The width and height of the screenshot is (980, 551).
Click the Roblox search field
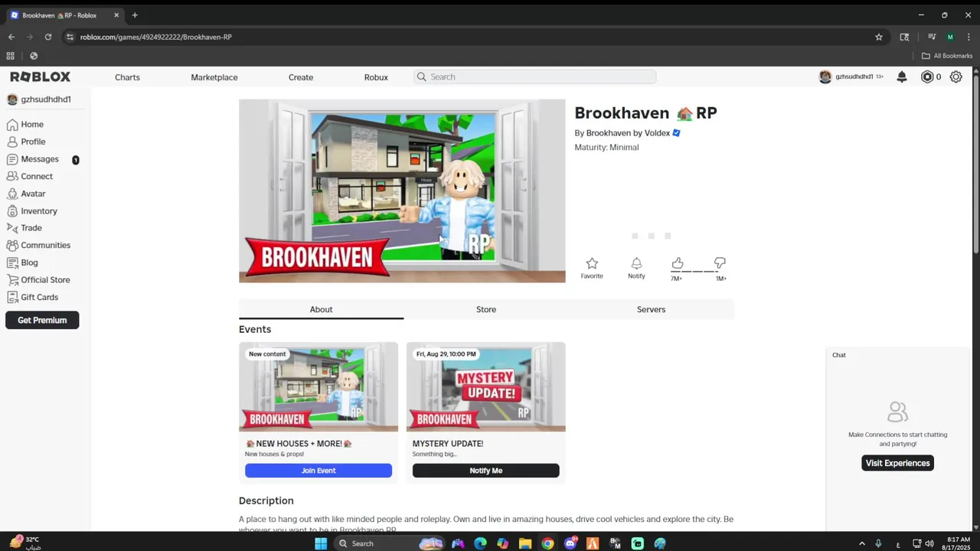click(534, 77)
